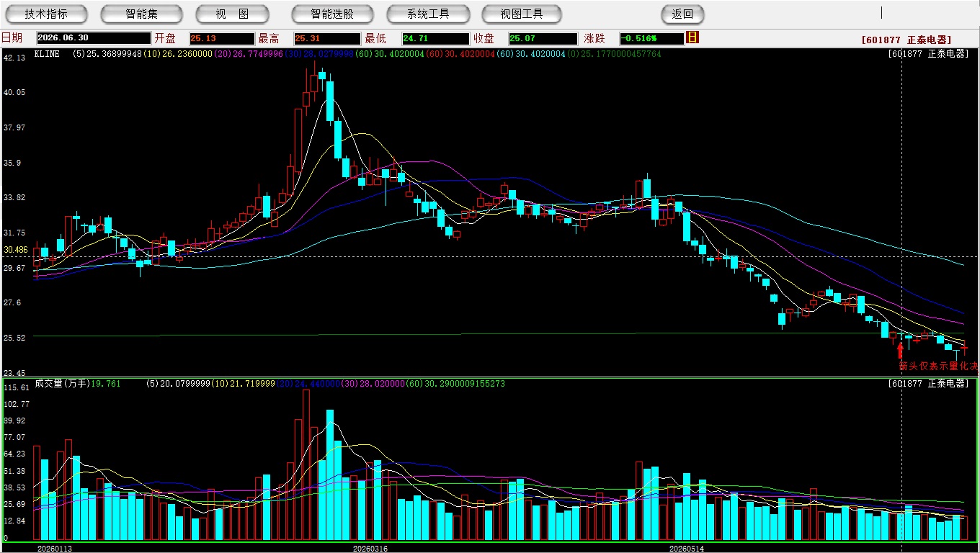Open the 视图 menu
The height and width of the screenshot is (553, 980).
232,14
